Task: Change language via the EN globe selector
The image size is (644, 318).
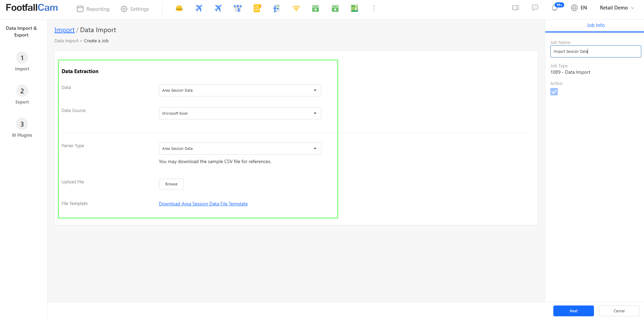Action: (x=579, y=8)
